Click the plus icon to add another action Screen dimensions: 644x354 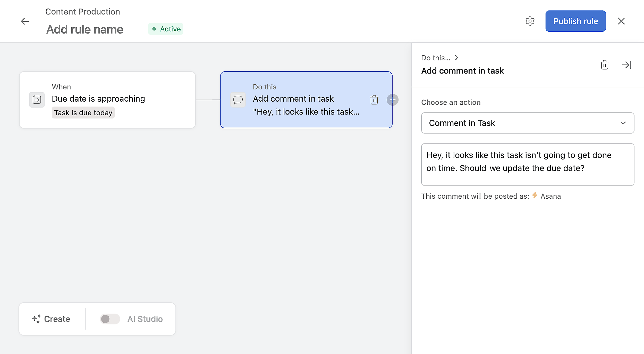click(x=393, y=100)
